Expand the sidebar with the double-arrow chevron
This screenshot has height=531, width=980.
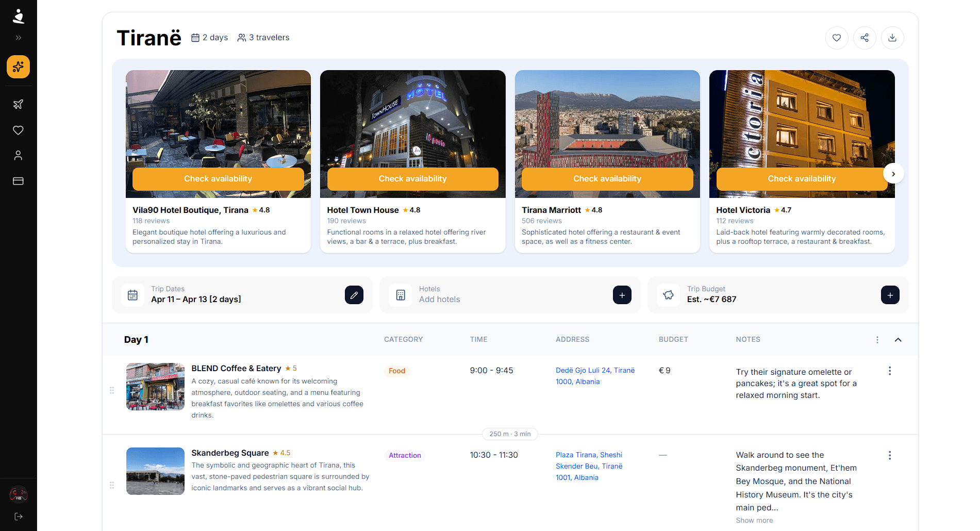(x=18, y=37)
